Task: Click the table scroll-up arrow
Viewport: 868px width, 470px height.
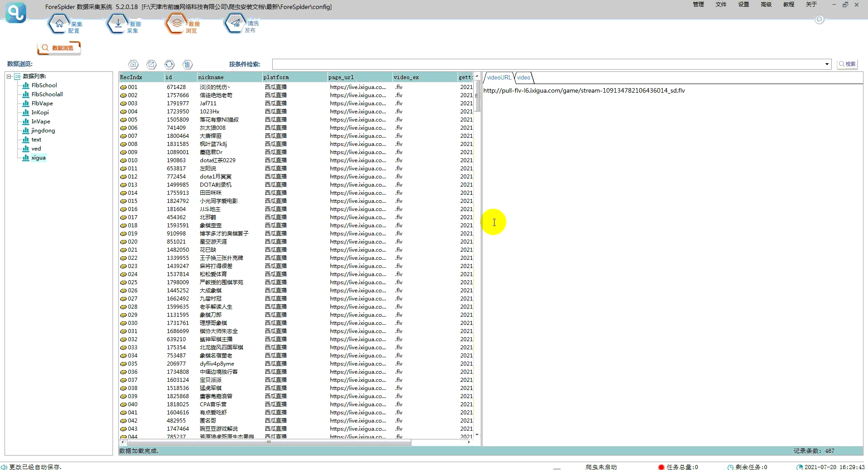Action: (476, 76)
